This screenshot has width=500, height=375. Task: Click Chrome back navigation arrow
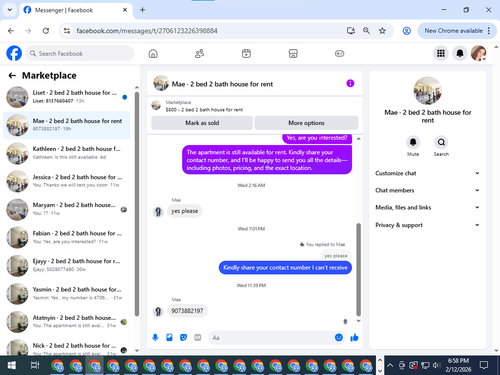[11, 31]
